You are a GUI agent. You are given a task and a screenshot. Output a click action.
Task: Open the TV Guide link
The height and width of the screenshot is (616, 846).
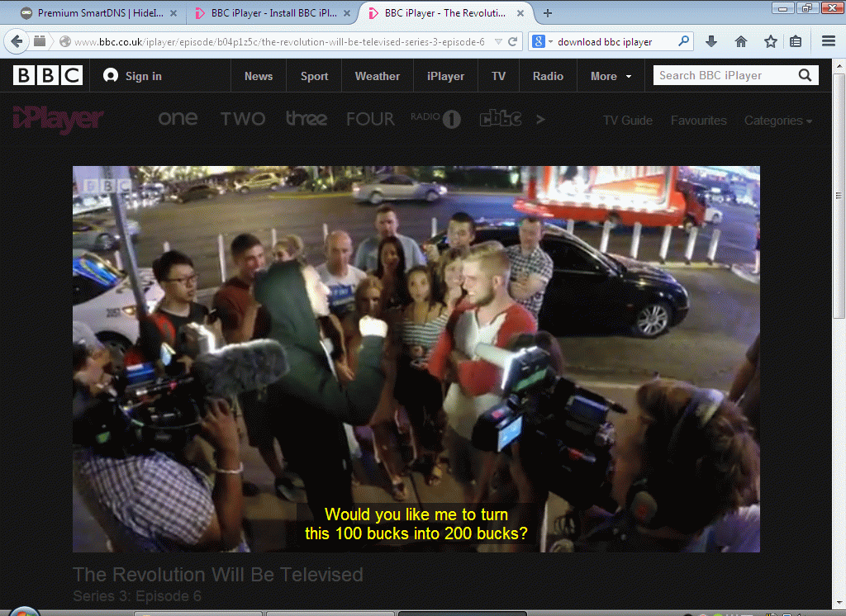click(x=628, y=121)
